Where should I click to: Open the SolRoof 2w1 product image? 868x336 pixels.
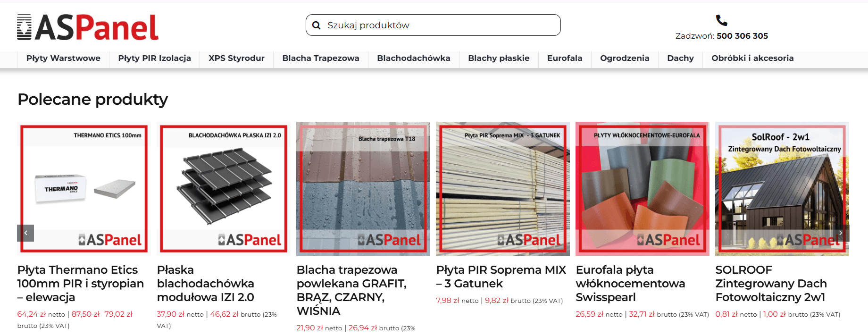782,189
